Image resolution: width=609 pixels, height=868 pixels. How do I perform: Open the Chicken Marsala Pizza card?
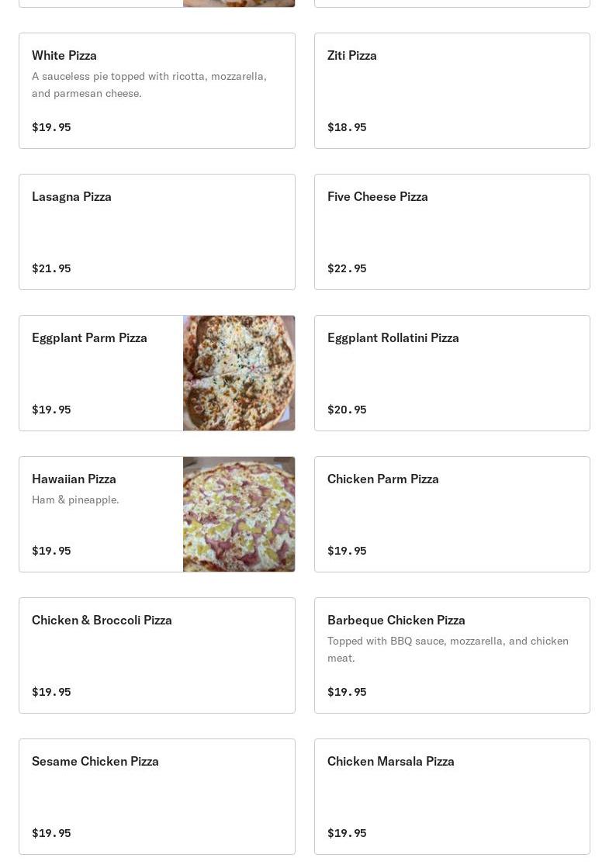point(452,797)
